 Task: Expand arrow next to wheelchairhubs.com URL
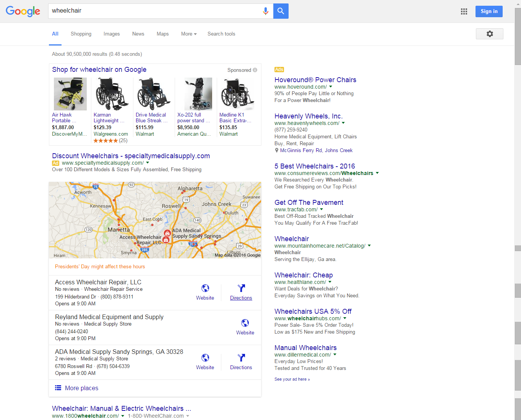click(x=345, y=318)
